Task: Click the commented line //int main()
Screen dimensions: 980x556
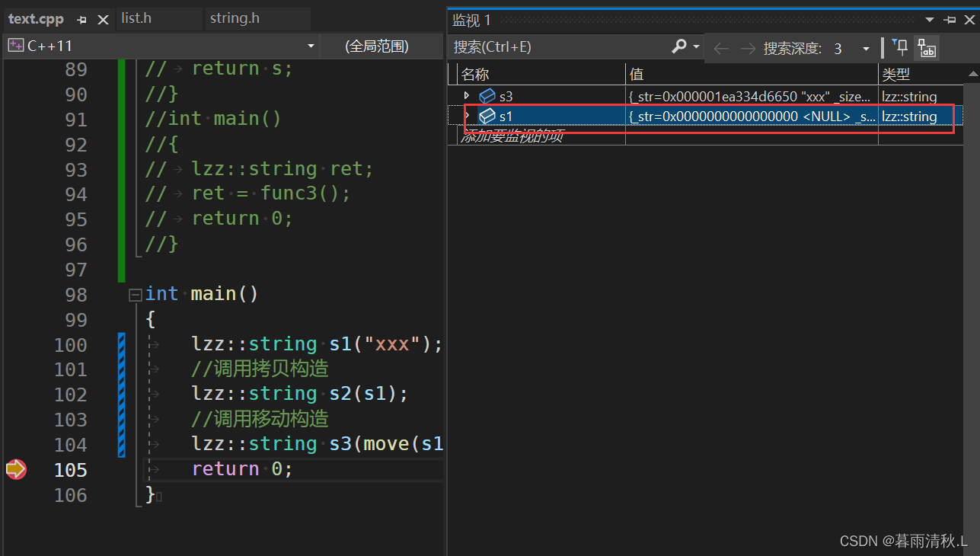Action: pos(213,120)
